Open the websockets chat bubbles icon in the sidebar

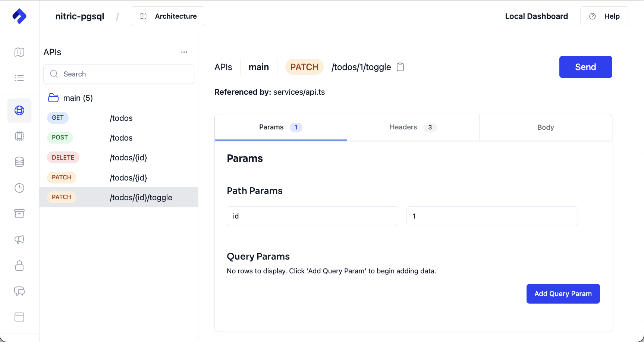[x=19, y=291]
